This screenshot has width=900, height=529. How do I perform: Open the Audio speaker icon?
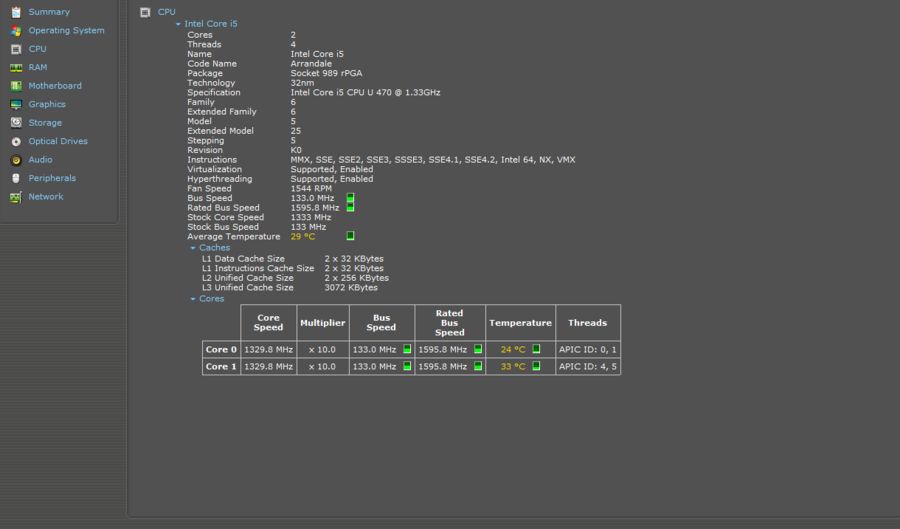pos(16,160)
